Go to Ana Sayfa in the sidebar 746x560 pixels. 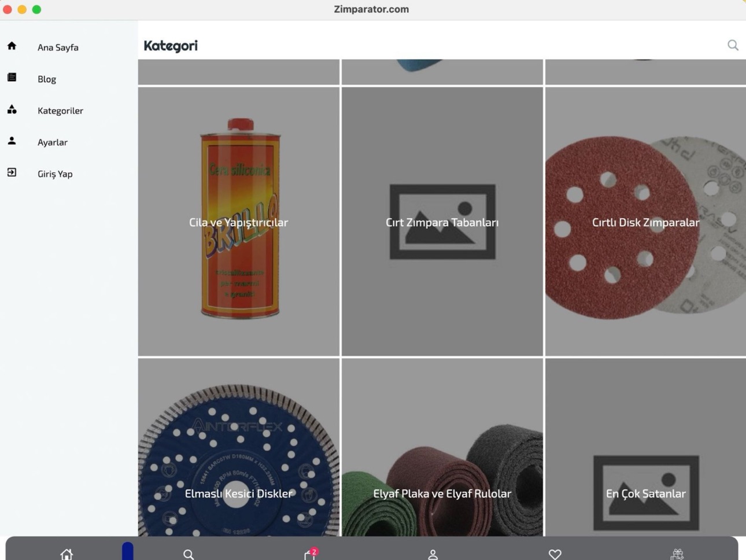tap(58, 47)
